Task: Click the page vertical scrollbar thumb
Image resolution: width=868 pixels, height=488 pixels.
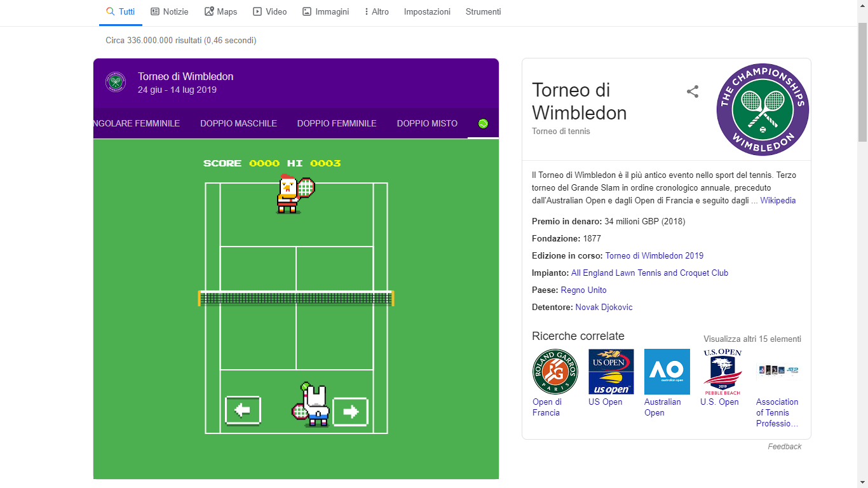Action: [x=862, y=81]
